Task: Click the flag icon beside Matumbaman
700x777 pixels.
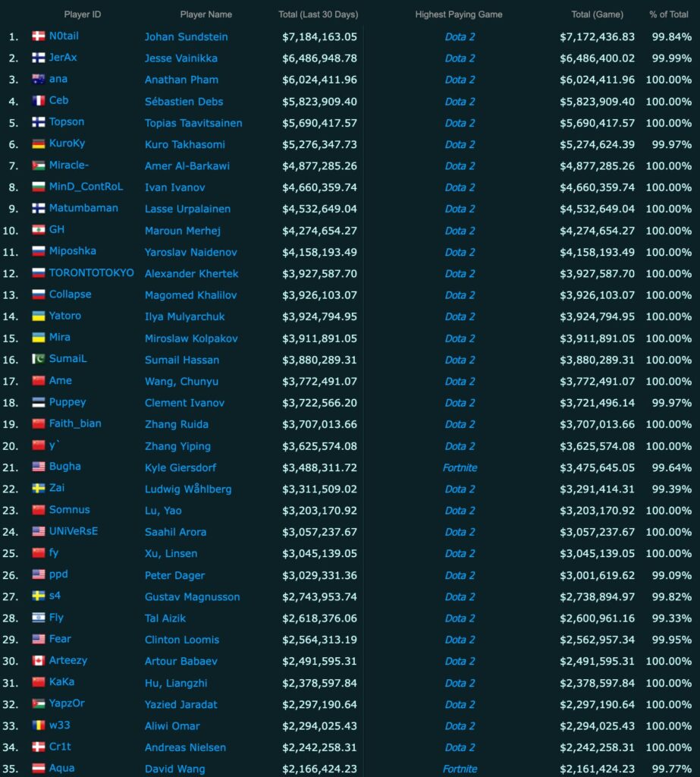Action: [x=39, y=208]
